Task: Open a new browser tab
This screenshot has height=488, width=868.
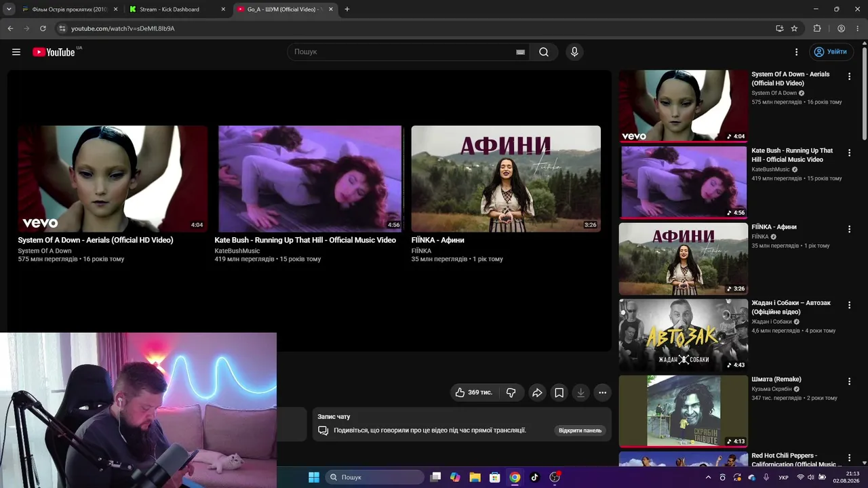Action: point(347,9)
